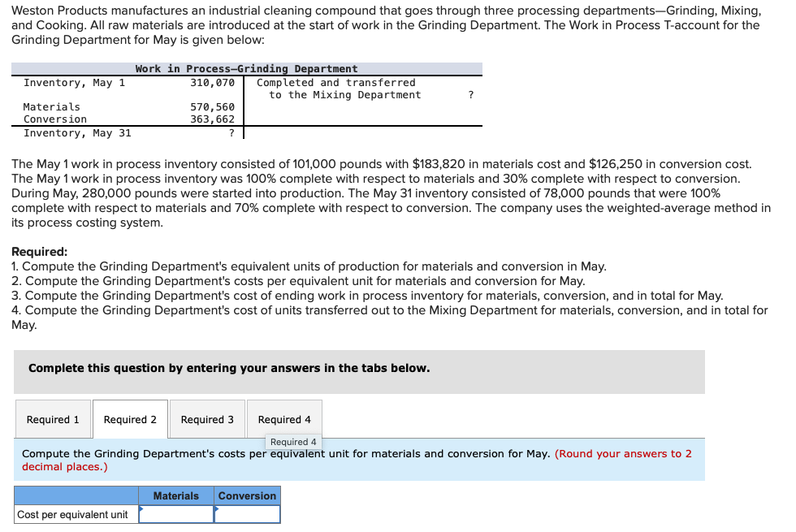Click 'Inventory, May 31' T-account label
This screenshot has height=532, width=796.
(77, 133)
